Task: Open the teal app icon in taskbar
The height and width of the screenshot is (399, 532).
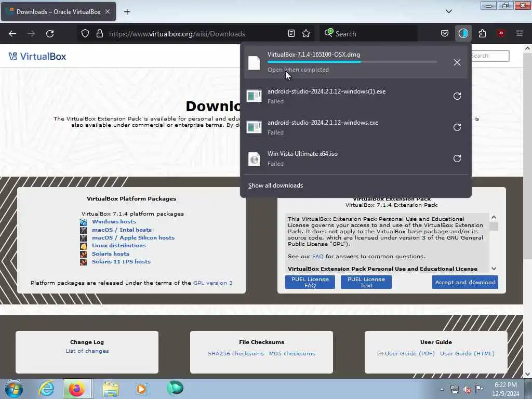Action: coord(175,388)
